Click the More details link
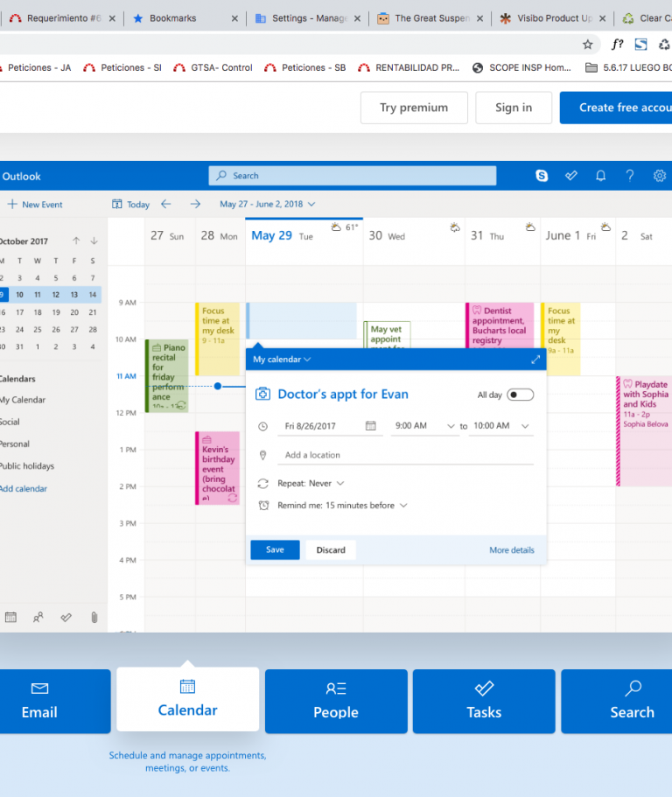This screenshot has height=797, width=672. [511, 550]
